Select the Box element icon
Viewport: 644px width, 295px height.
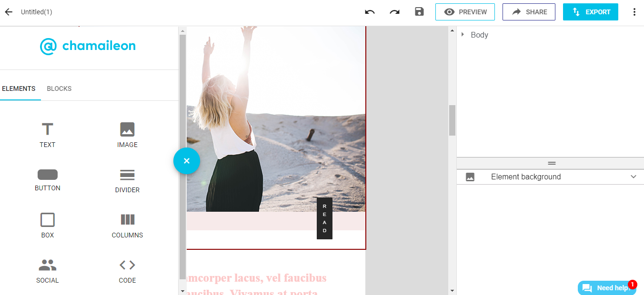pos(47,225)
